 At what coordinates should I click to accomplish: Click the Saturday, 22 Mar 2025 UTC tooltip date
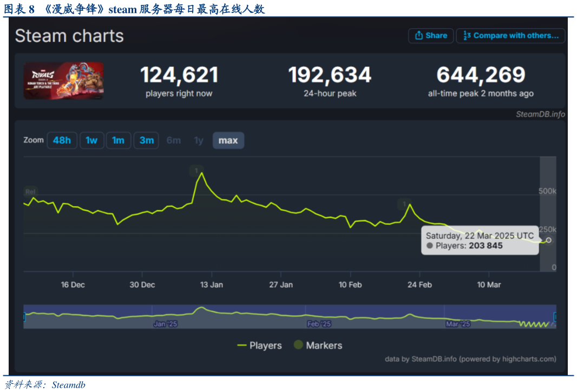pyautogui.click(x=480, y=236)
